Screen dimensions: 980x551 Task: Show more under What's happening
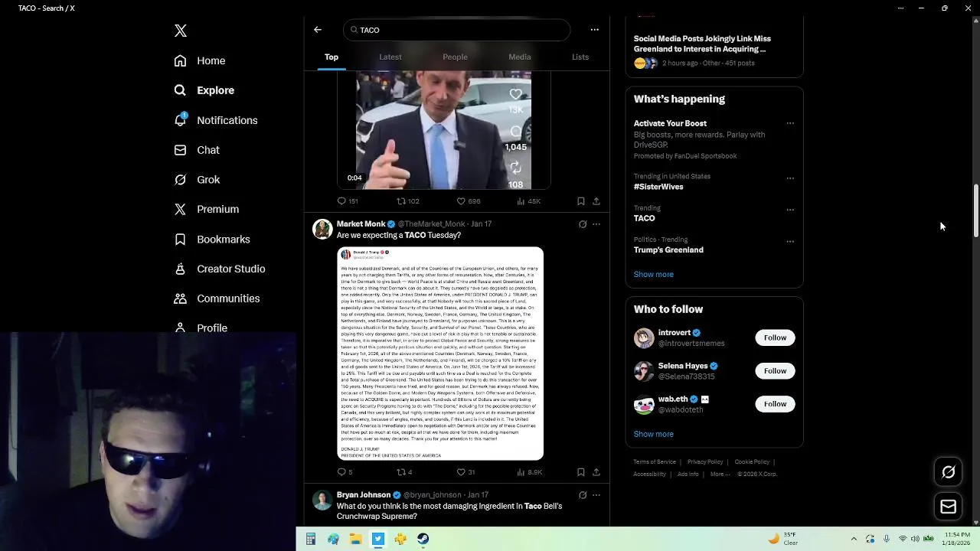pos(654,274)
